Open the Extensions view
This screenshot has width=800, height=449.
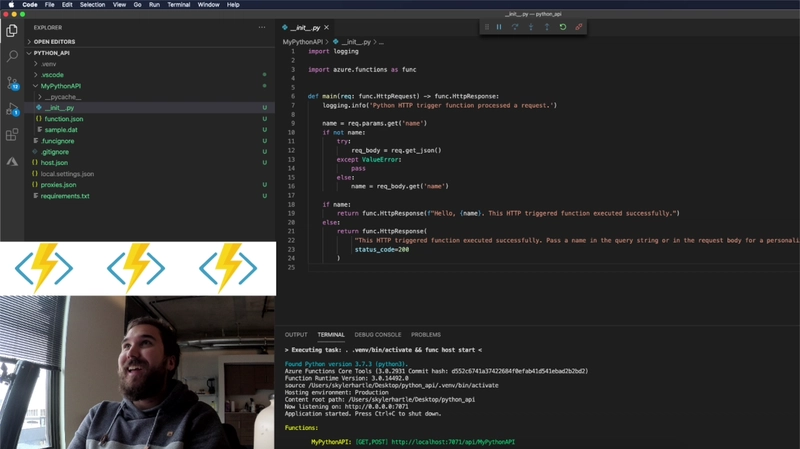[x=12, y=135]
